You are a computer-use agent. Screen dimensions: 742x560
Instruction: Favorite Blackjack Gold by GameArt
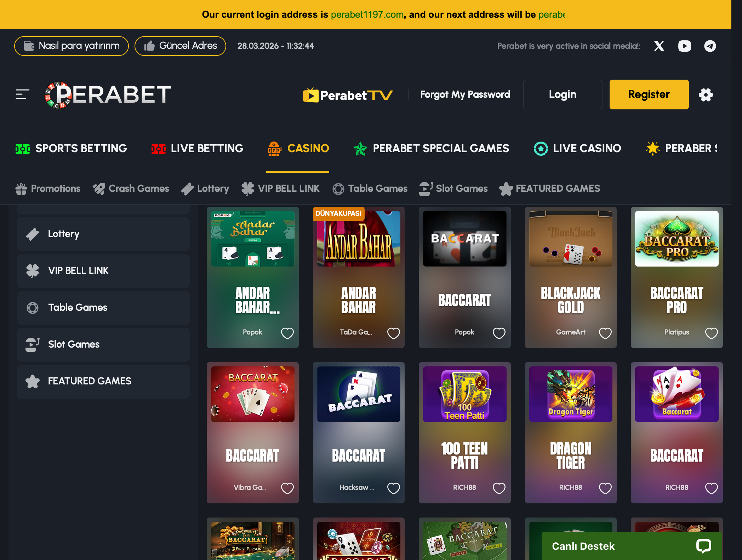tap(605, 333)
